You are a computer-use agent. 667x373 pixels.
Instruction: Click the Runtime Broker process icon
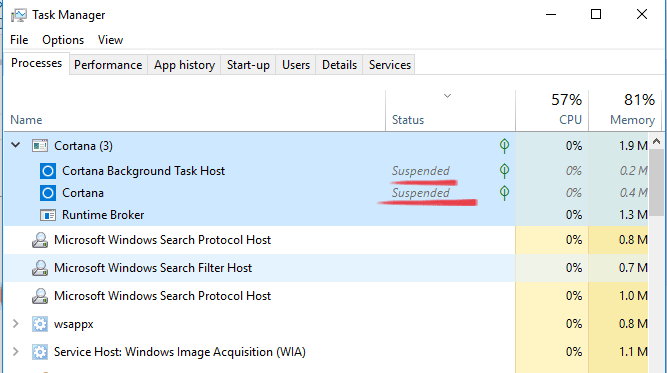pyautogui.click(x=48, y=215)
